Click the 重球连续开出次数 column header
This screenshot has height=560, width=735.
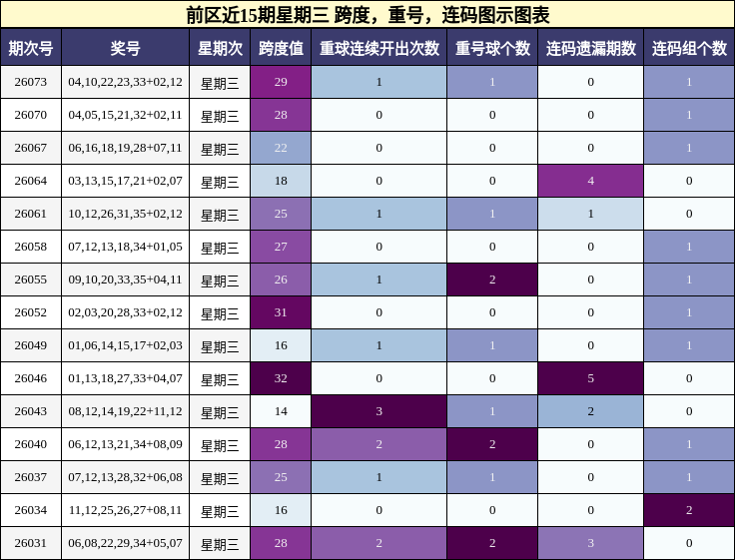pos(379,48)
